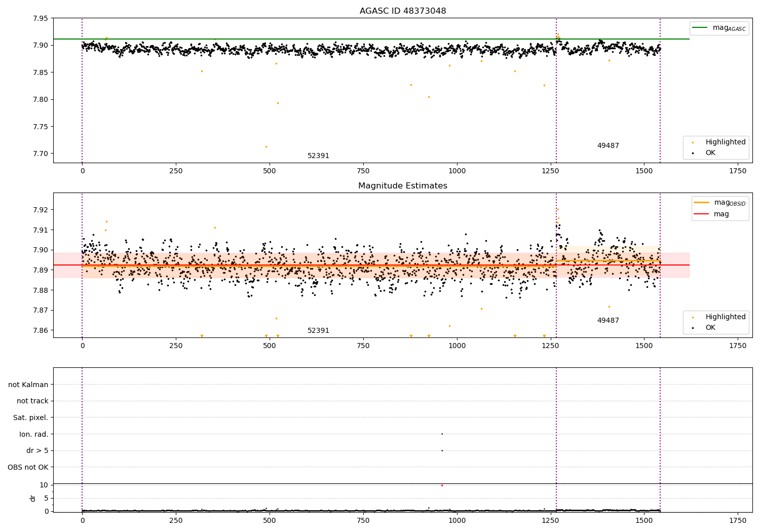Viewport: 760px width, 532px height.
Task: Click the dr > 5 flag dot
Action: tap(442, 450)
